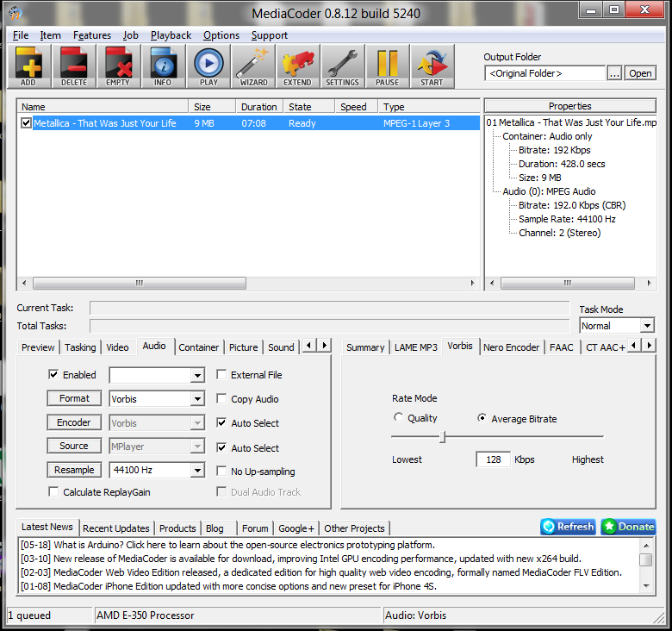Open the SETTINGS wrench icon
The width and height of the screenshot is (672, 631).
pyautogui.click(x=342, y=66)
